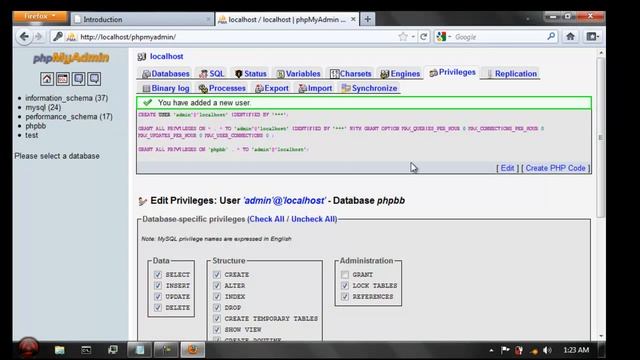Open the Replication tab
The width and height of the screenshot is (640, 360).
[x=511, y=74]
